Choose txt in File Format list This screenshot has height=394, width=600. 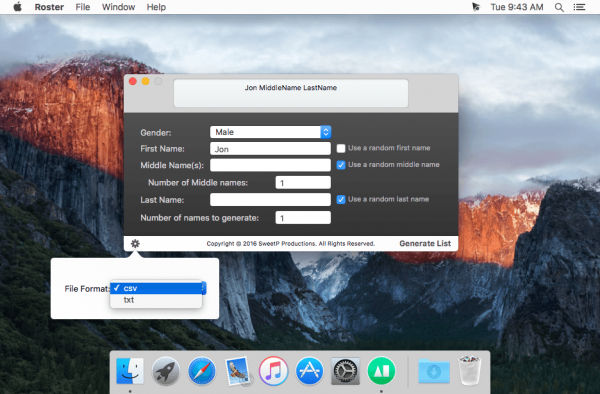coord(156,300)
